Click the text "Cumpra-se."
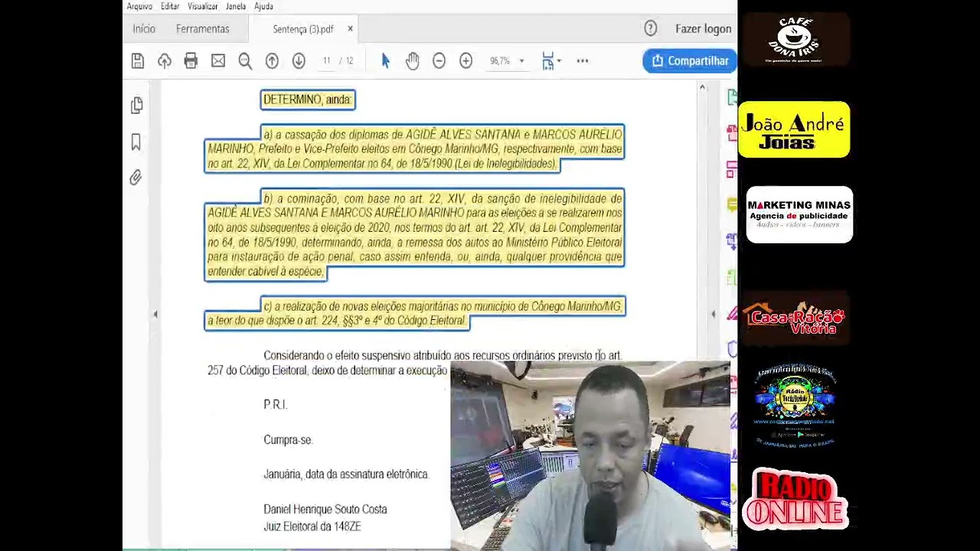The image size is (980, 551). coord(288,440)
